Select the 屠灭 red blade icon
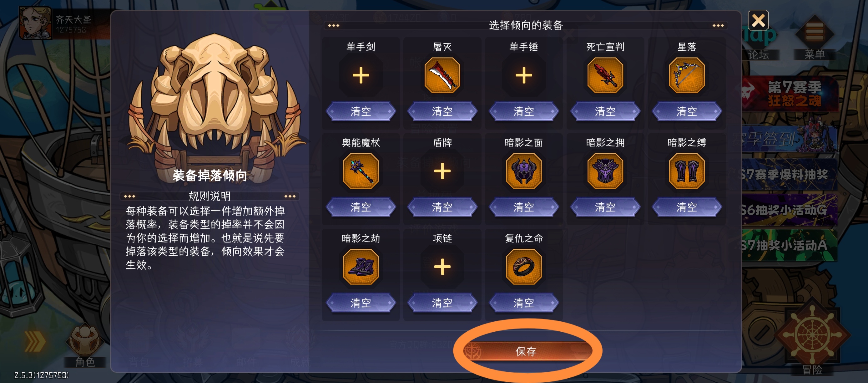 442,75
